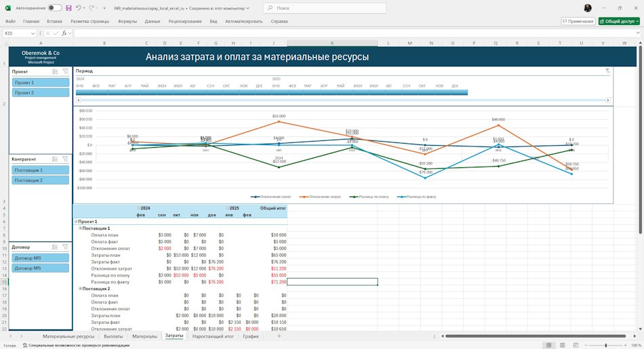Toggle the Проект 2 slicer item
The image size is (644, 349).
(40, 93)
